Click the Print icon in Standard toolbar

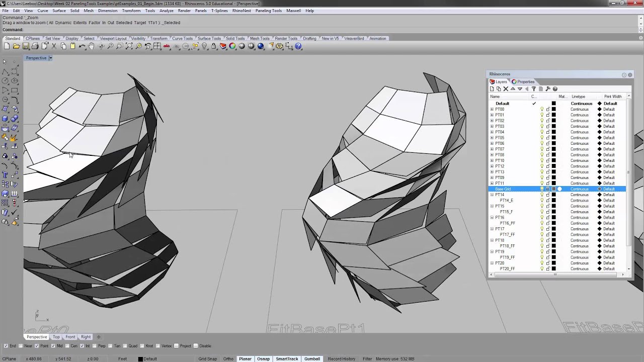click(35, 46)
